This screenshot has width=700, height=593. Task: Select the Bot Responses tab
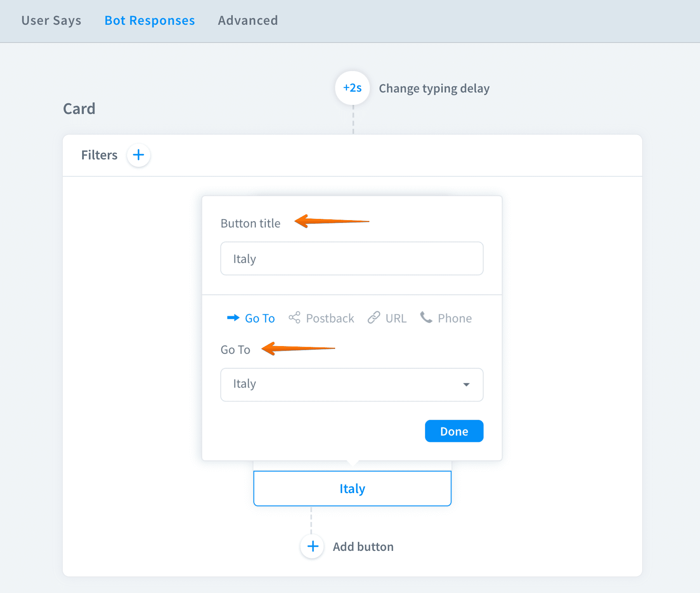(149, 21)
